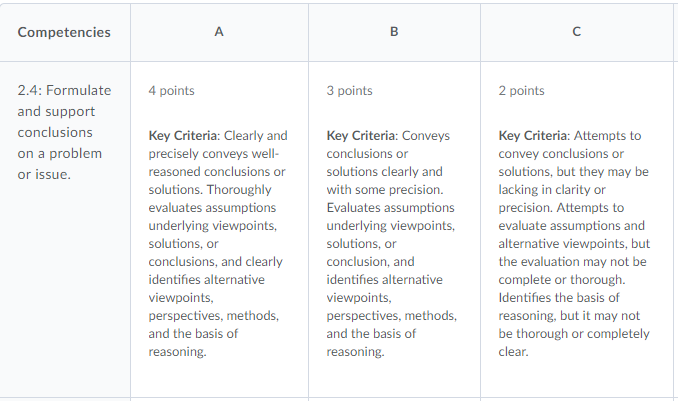Viewport: 678px width, 401px height.
Task: Click "Identifies the basis of reasoning" in C
Action: (560, 298)
